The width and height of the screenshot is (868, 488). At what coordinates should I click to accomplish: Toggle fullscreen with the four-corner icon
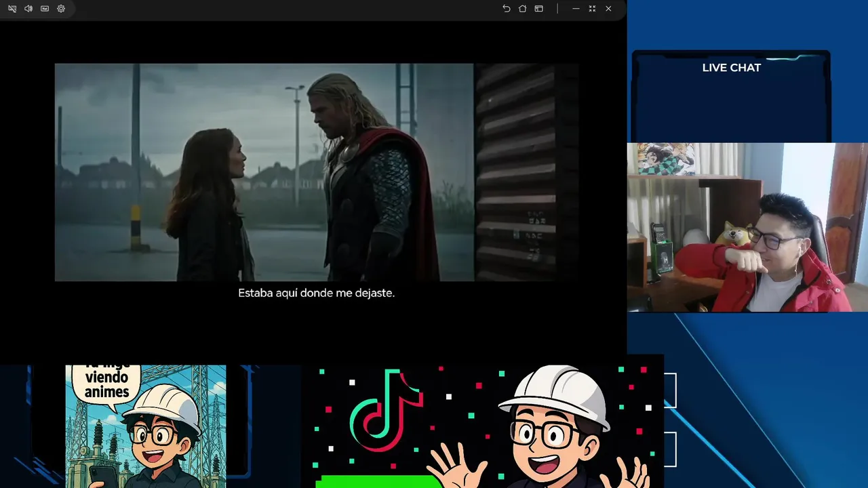click(x=592, y=9)
